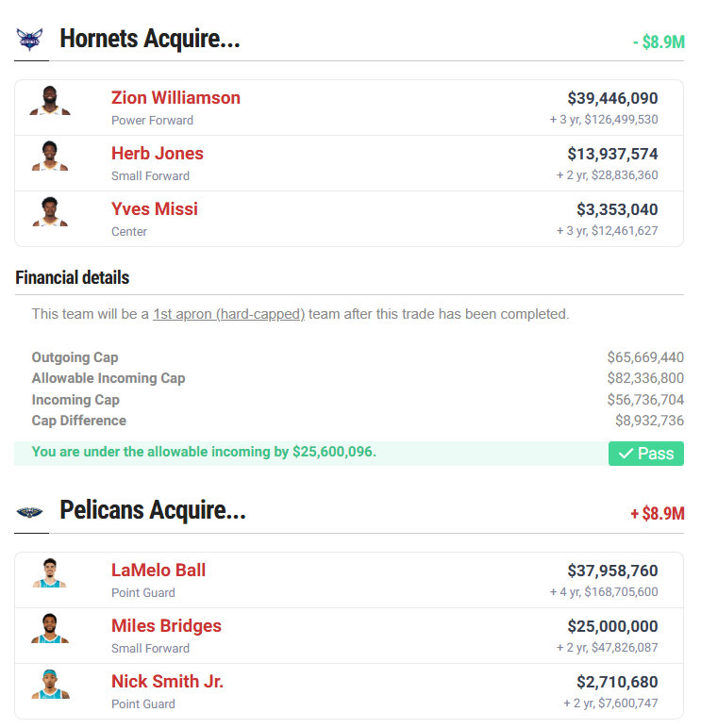
Task: Click Zion Williamson's player headshot
Action: click(50, 101)
